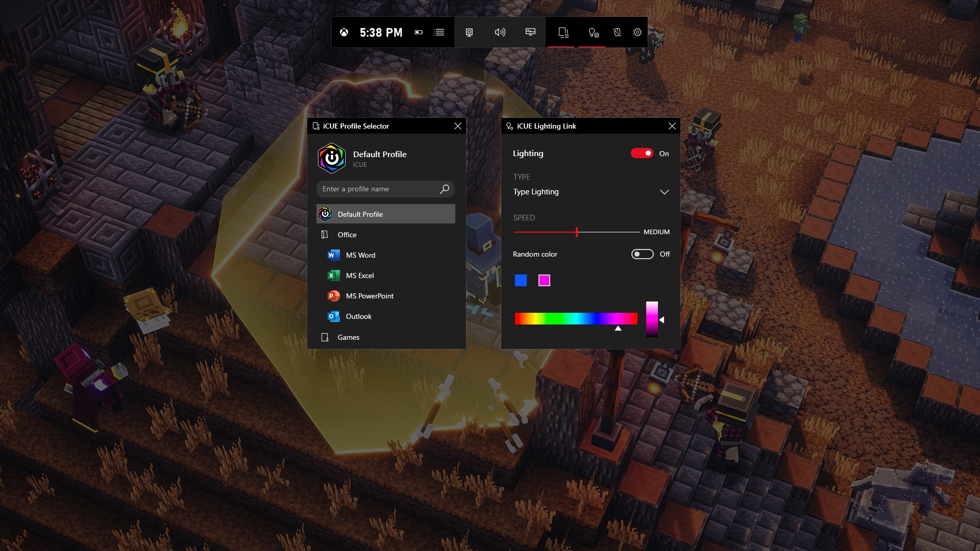
Task: Click the system settings gear icon in taskbar
Action: point(638,32)
